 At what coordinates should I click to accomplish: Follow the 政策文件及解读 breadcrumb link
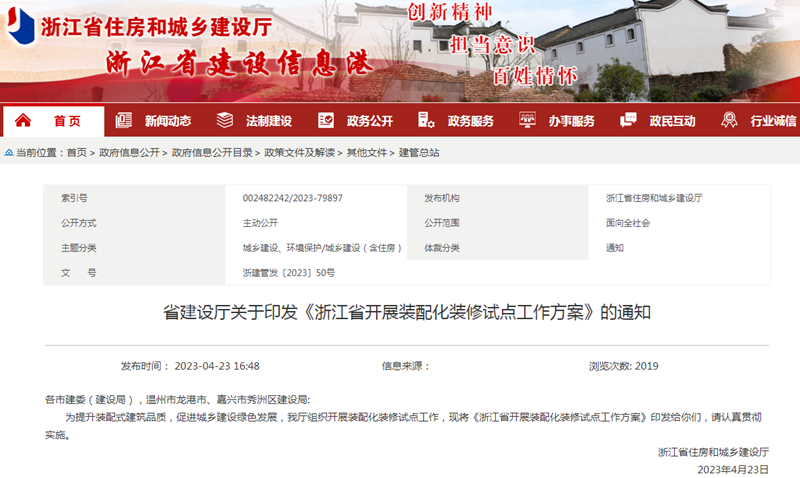(299, 153)
